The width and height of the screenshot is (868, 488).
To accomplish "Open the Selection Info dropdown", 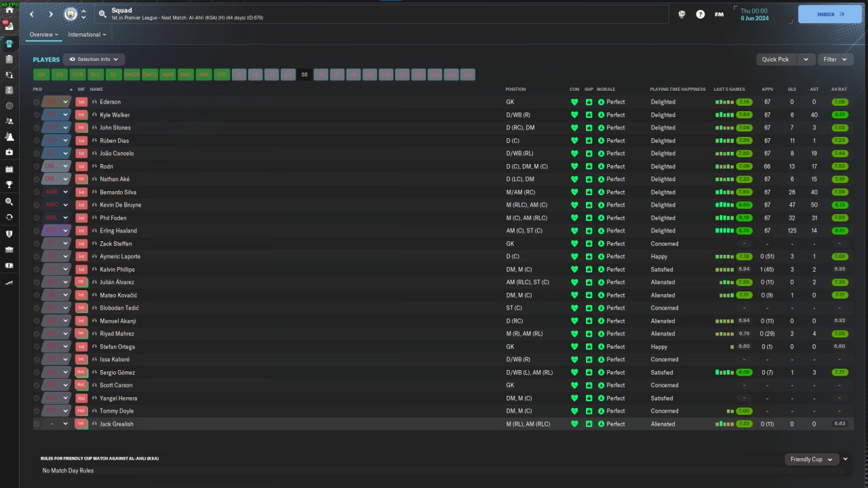I will pyautogui.click(x=94, y=60).
